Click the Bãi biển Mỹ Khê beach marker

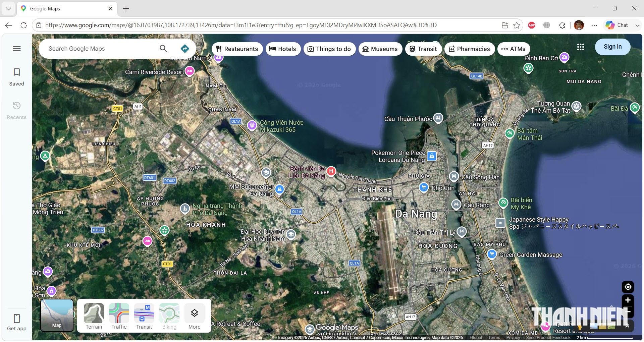point(503,203)
